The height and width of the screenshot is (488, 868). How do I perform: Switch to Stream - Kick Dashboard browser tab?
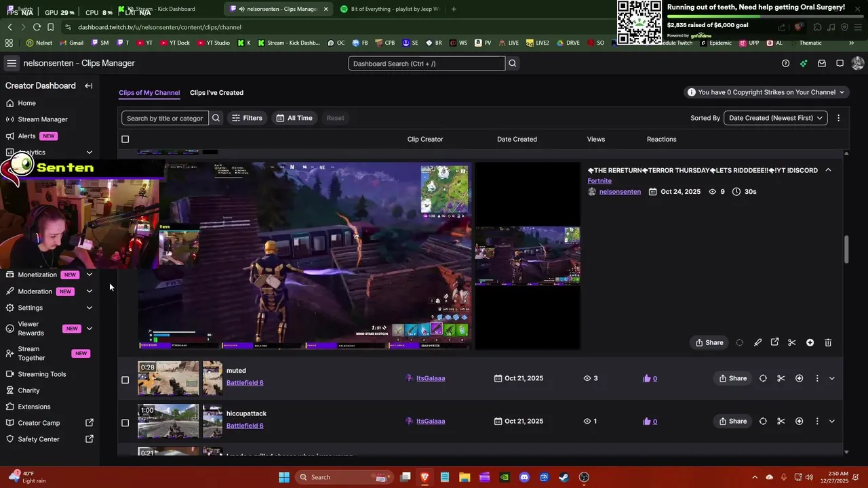coord(167,9)
